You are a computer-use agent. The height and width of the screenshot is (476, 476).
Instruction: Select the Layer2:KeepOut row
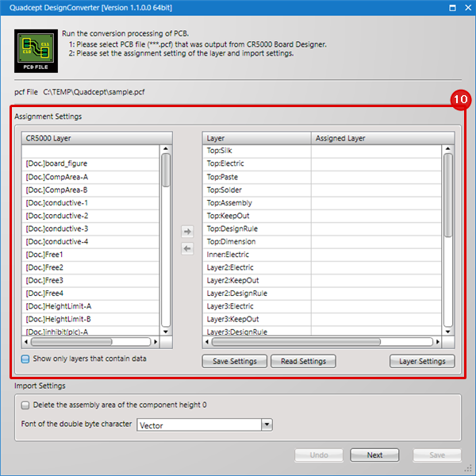tap(322, 281)
